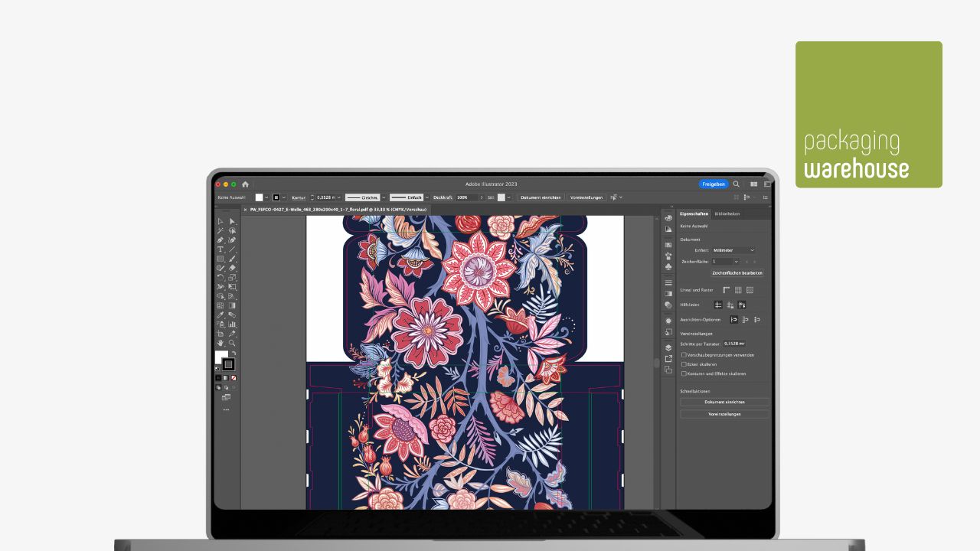Toggle the Ecken skalieren checkbox
The width and height of the screenshot is (980, 551).
(684, 364)
